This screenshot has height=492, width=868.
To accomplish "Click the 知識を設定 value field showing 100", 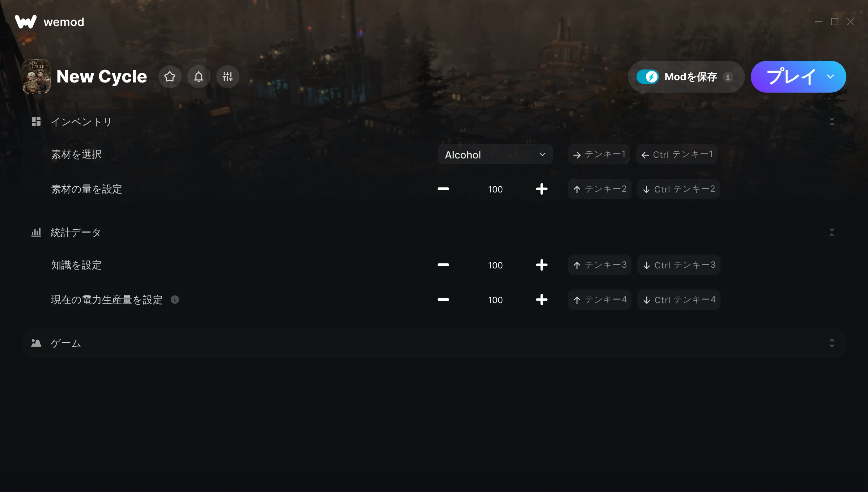I will coord(495,265).
